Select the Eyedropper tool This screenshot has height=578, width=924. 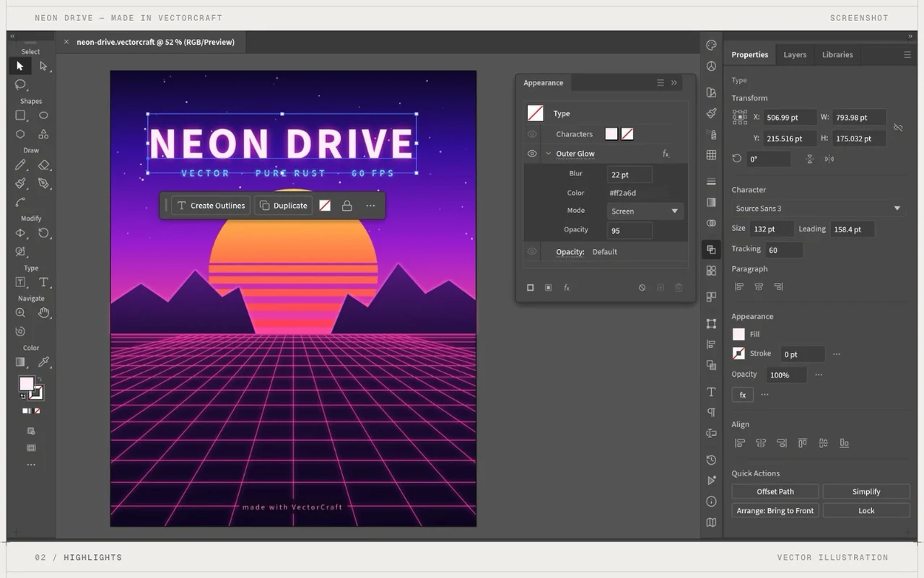click(x=43, y=362)
